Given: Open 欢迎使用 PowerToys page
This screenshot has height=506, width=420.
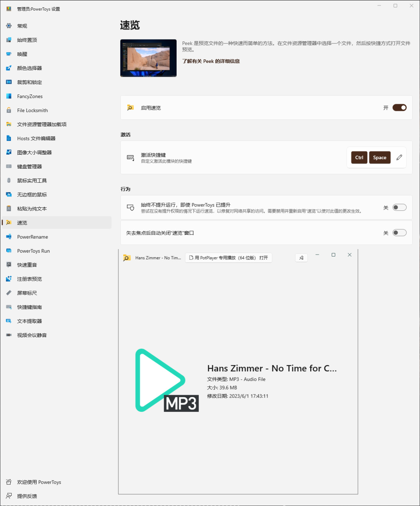Looking at the screenshot, I should (x=57, y=482).
